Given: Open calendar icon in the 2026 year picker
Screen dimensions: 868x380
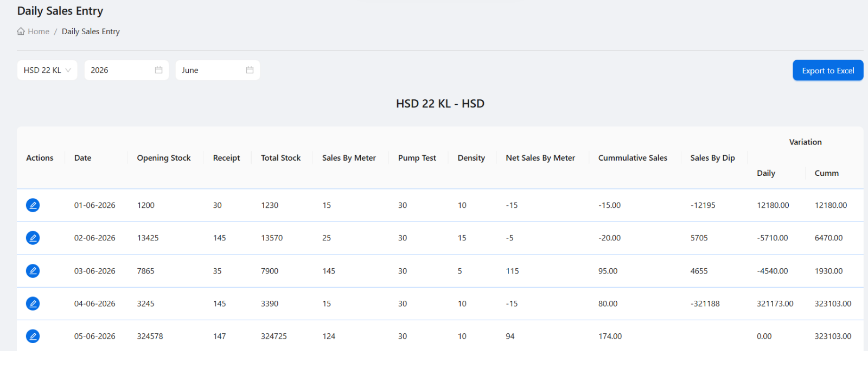Looking at the screenshot, I should click(158, 70).
